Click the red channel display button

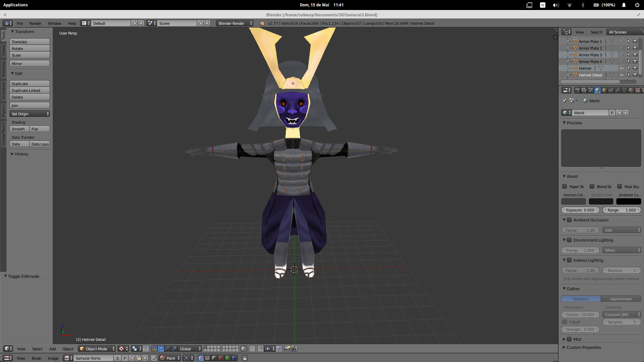coord(221,358)
